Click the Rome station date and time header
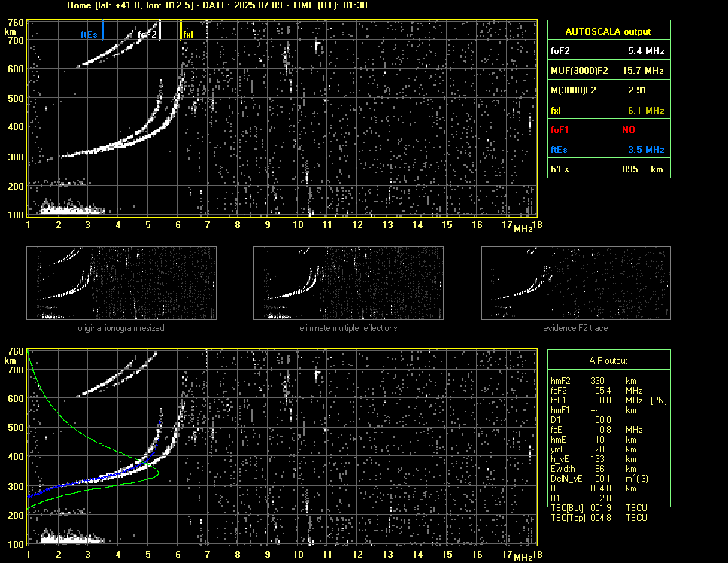Viewport: 728px width, 563px height. 217,5
